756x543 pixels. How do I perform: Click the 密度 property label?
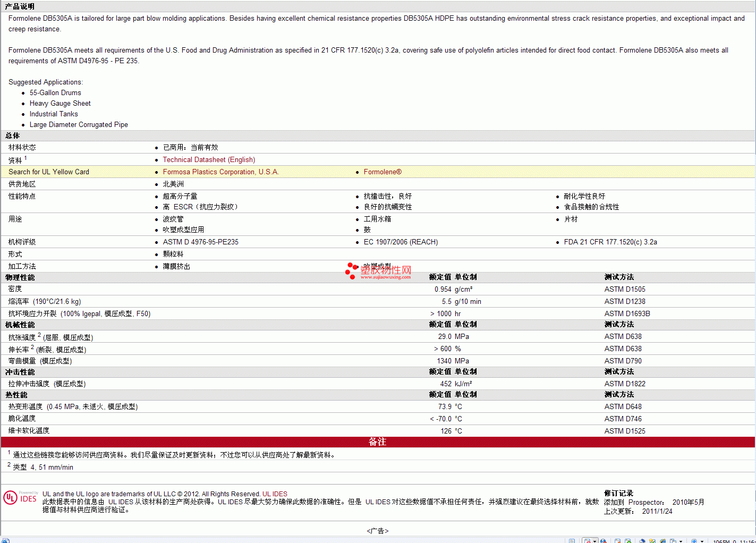coord(15,290)
